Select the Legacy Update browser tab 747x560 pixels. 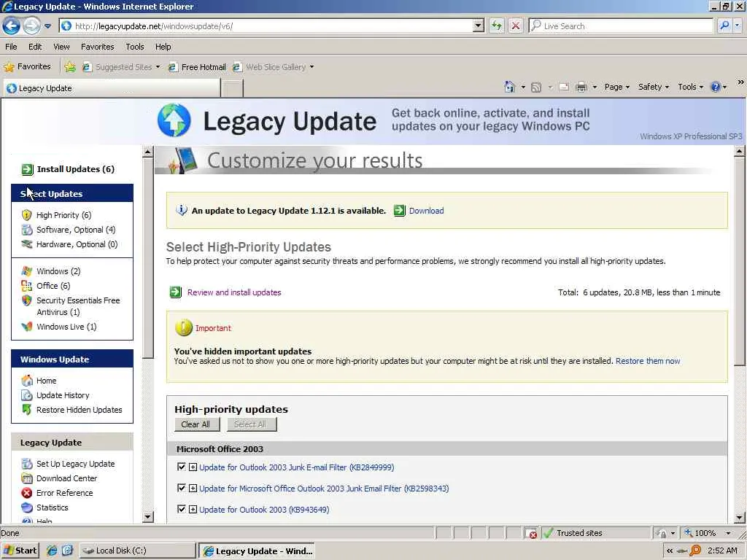point(112,88)
